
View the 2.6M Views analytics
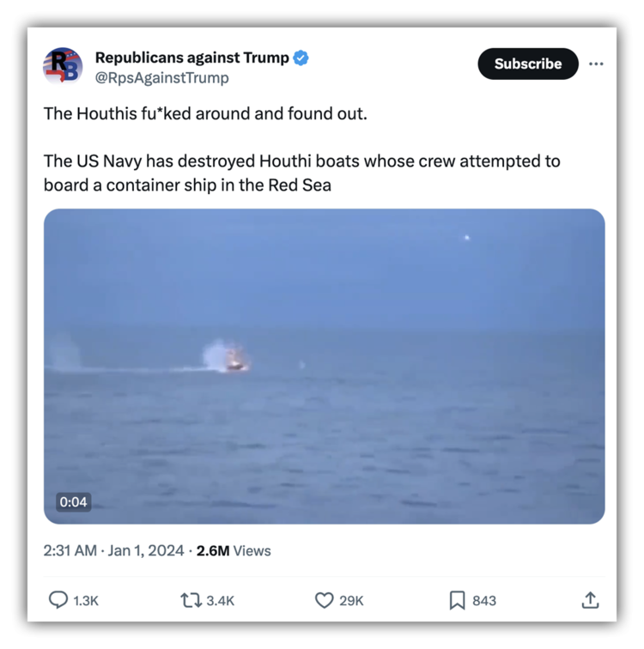[x=234, y=551]
